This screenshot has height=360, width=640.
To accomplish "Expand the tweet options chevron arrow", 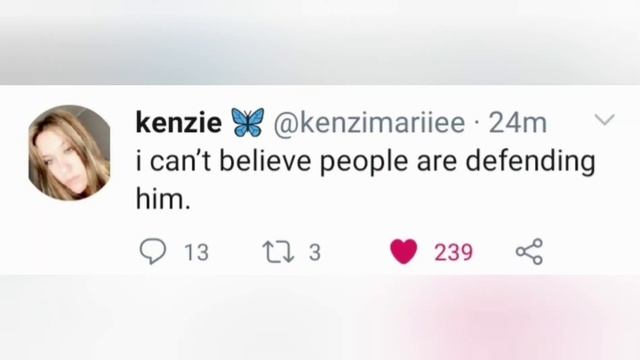I will tap(604, 120).
